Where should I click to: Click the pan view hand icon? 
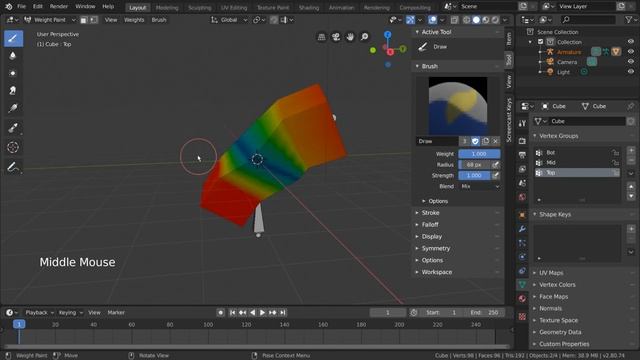350,37
